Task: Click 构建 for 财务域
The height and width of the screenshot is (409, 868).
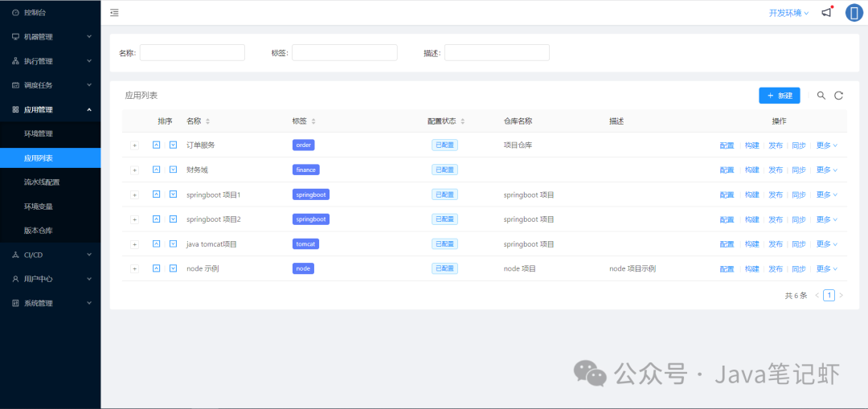Action: (x=751, y=170)
